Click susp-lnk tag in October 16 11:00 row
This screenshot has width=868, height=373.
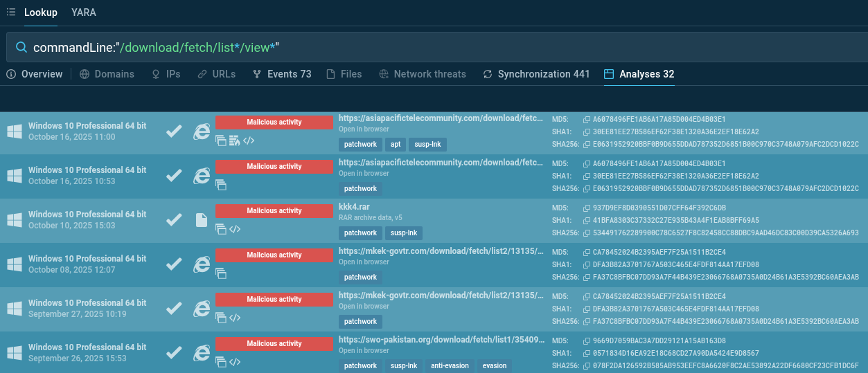click(428, 144)
